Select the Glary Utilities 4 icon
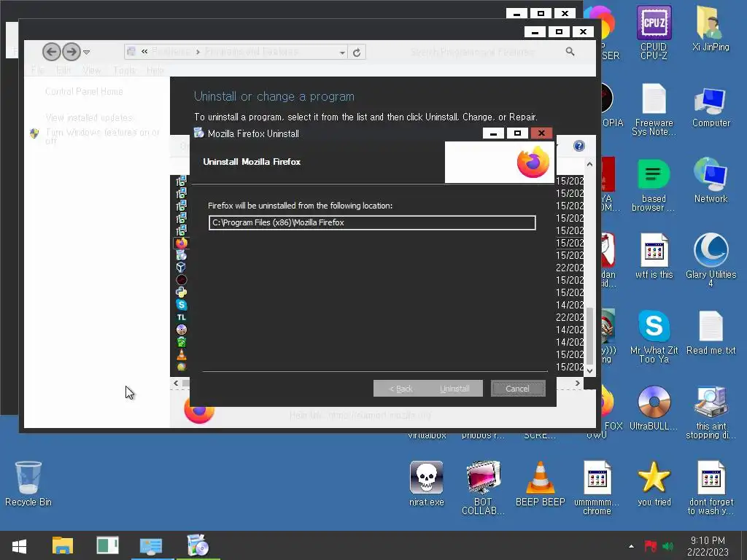 711,260
